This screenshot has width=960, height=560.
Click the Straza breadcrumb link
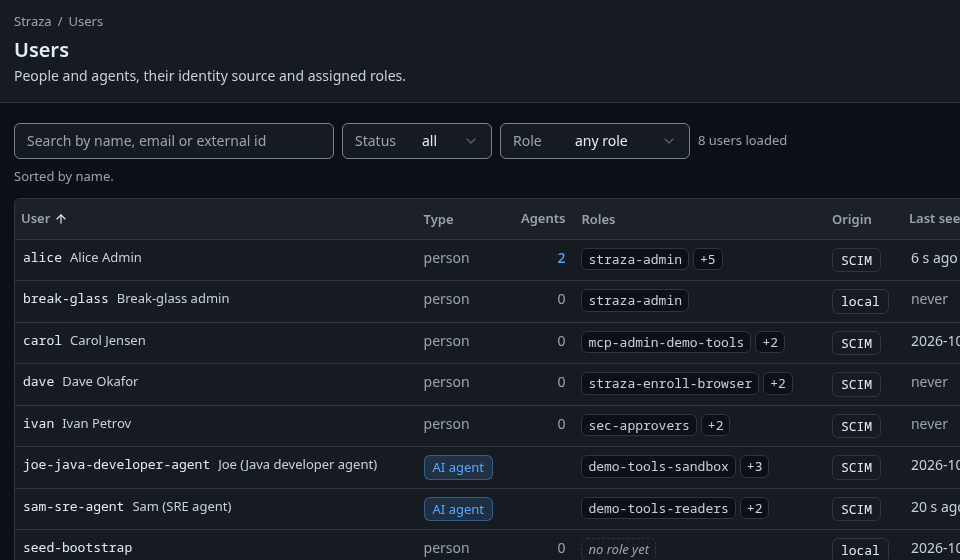tap(32, 21)
